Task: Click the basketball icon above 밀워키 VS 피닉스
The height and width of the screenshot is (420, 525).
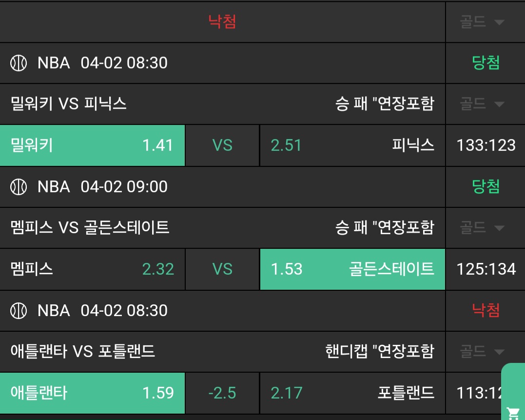Action: point(19,63)
